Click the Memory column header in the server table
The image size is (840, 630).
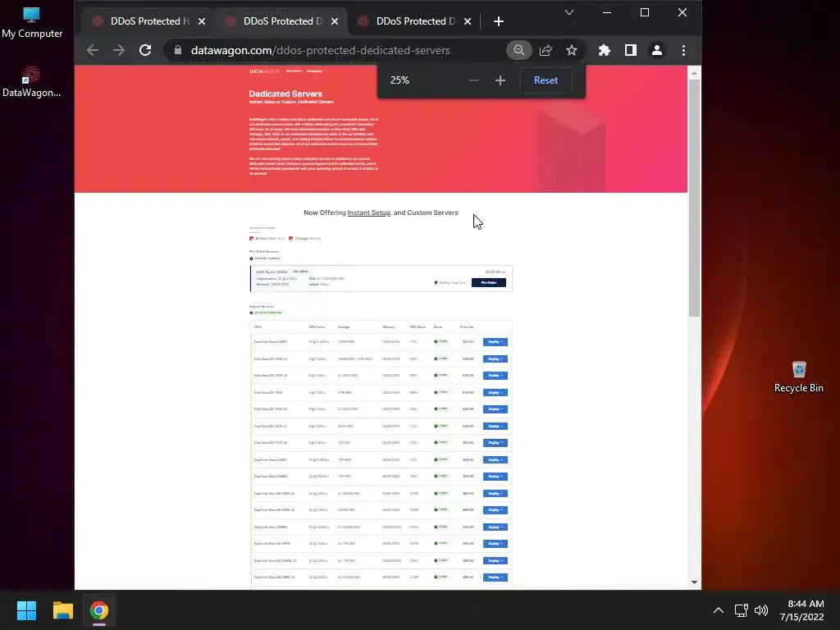click(x=389, y=326)
